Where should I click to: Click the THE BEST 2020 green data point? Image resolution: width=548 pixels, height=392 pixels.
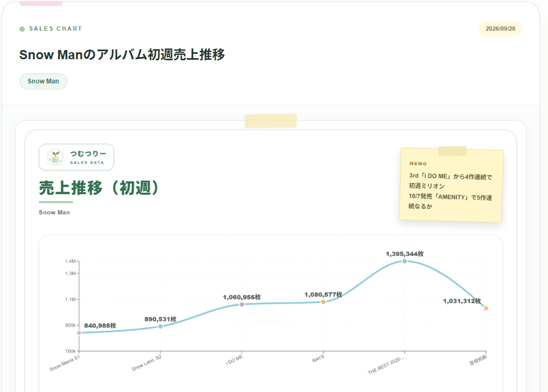point(405,261)
